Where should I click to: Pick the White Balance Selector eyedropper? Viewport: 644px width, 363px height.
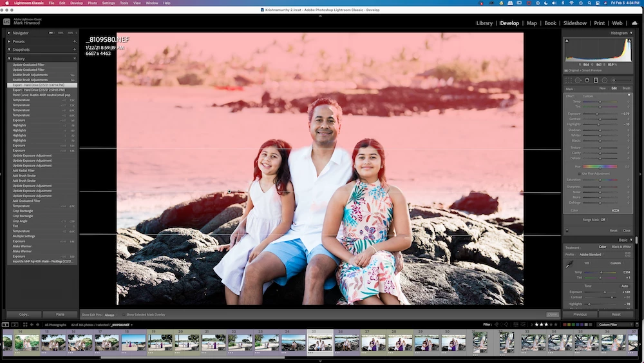click(x=569, y=265)
